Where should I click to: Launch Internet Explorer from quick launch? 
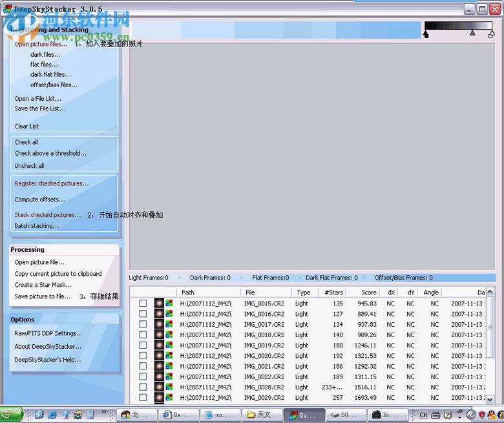53,415
